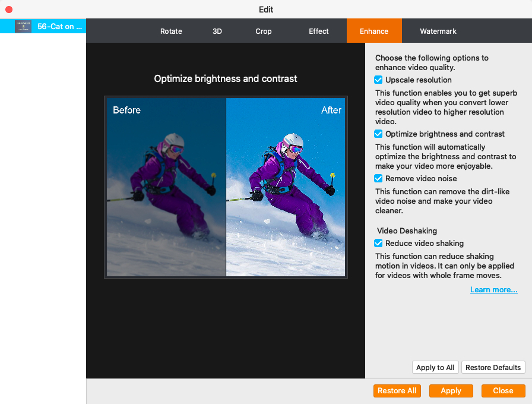This screenshot has width=532, height=404.
Task: Click 'Optimize brightness and contrast' preview title
Action: coord(225,79)
